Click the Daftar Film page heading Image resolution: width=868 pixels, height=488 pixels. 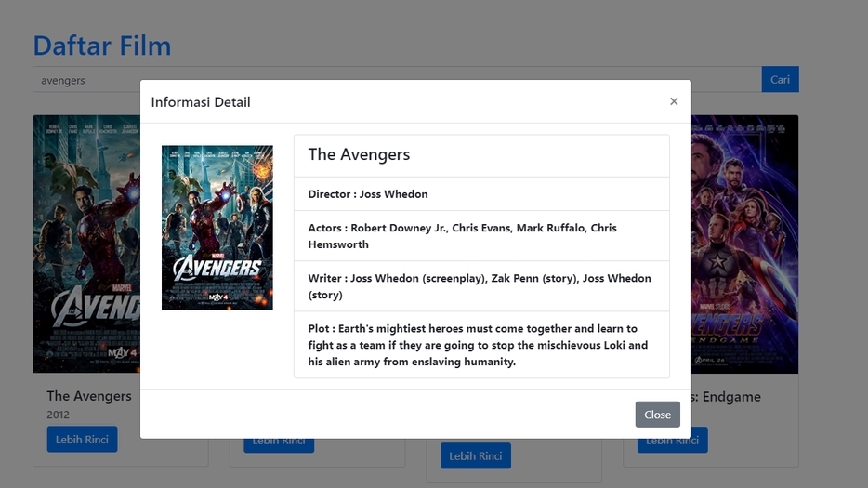[x=102, y=46]
